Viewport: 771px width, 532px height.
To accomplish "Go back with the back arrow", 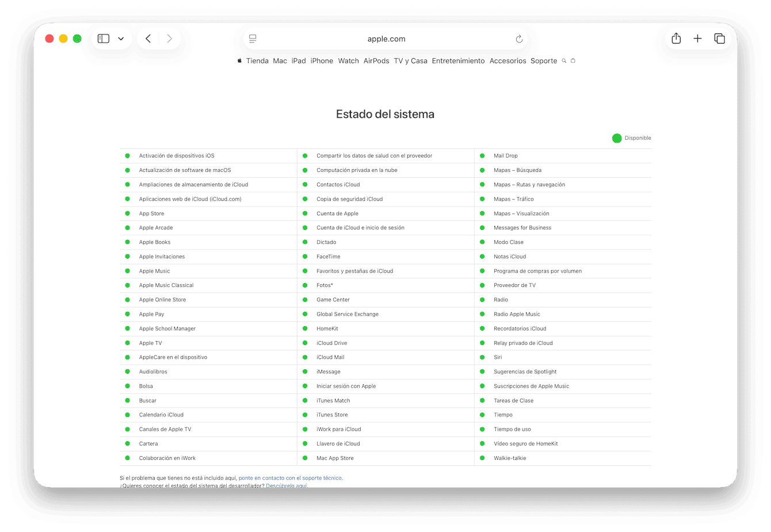I will [x=148, y=39].
